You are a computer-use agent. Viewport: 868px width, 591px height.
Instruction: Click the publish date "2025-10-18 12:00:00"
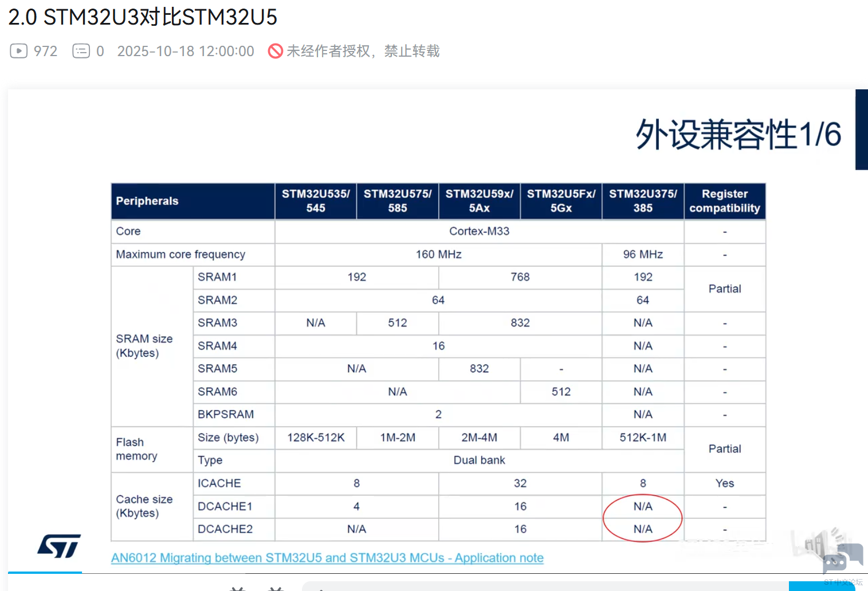coord(186,51)
